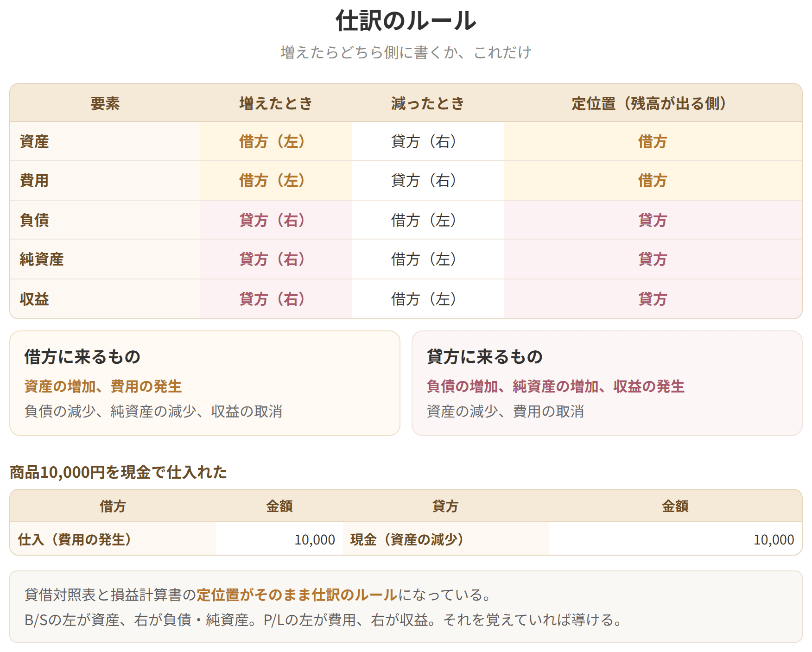Select the 純資産 row label
Screen dimensions: 812x652
[x=42, y=259]
